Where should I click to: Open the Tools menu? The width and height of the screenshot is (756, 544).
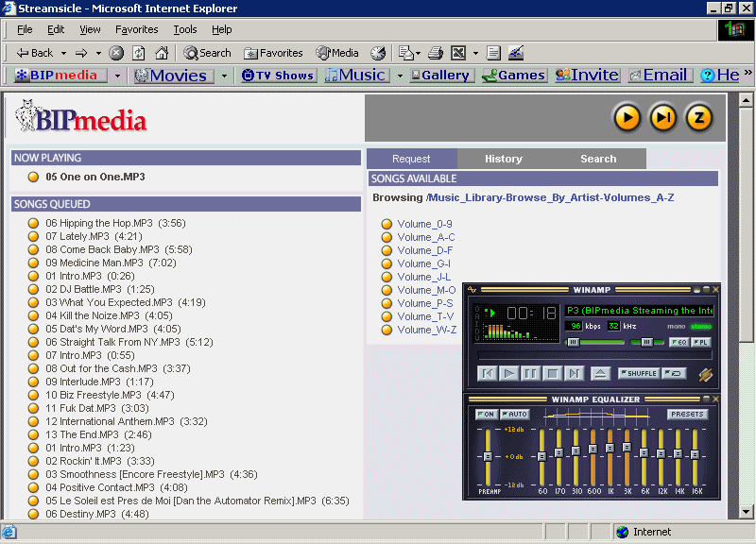185,29
